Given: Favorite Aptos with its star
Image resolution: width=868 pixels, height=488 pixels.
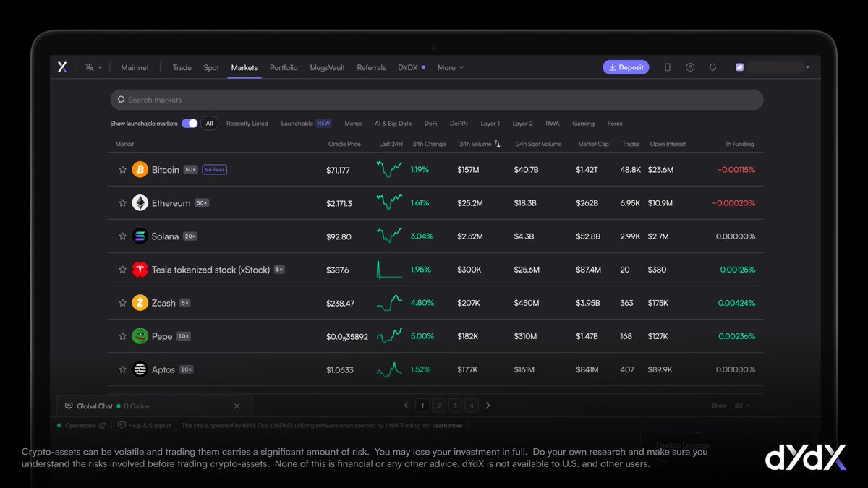Looking at the screenshot, I should coord(122,369).
